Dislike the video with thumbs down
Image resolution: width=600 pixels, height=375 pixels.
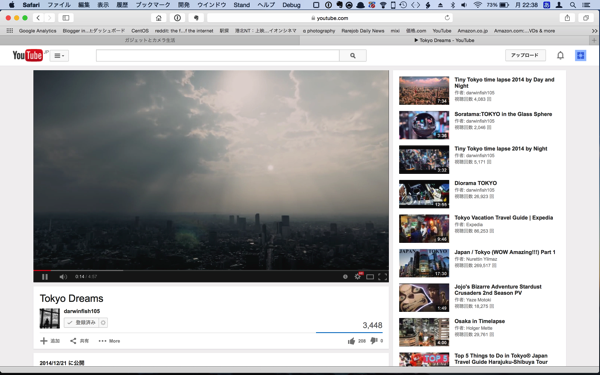374,341
